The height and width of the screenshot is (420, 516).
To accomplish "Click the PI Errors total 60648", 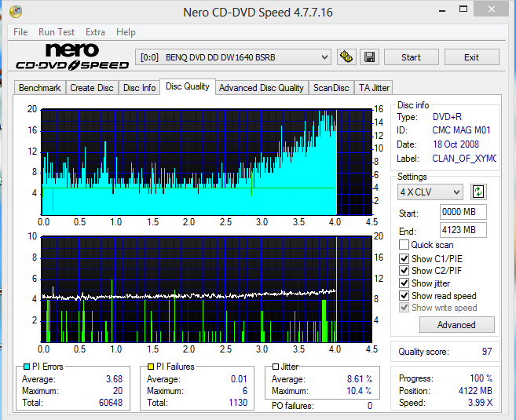I will point(111,403).
